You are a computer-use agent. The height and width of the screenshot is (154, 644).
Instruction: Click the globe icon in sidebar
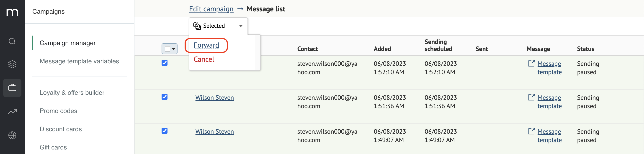(x=12, y=135)
